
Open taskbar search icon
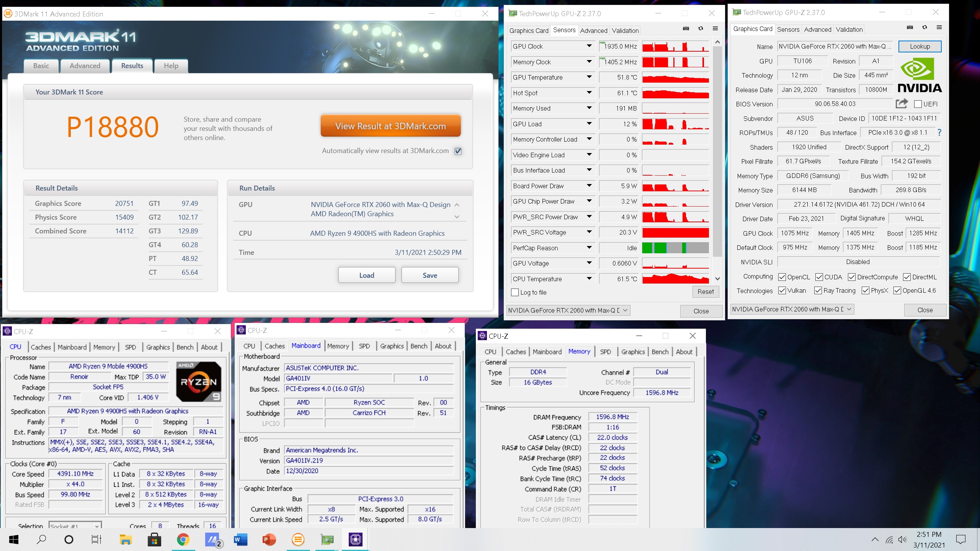(x=41, y=540)
